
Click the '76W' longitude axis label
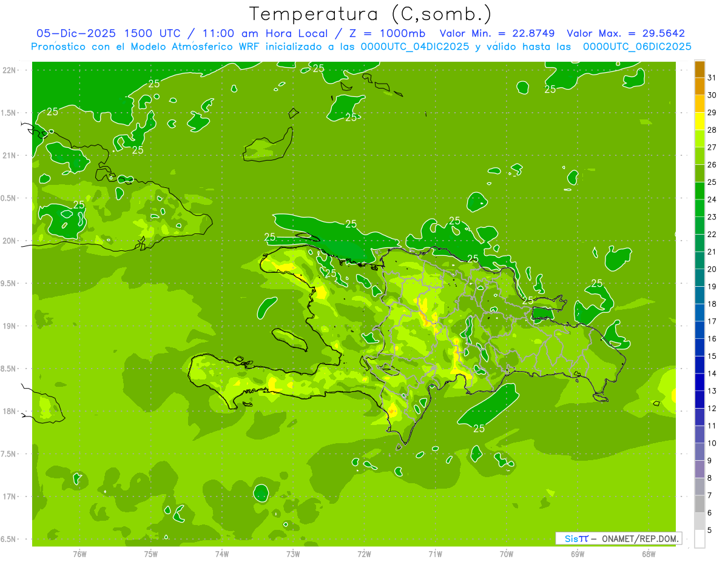click(79, 554)
